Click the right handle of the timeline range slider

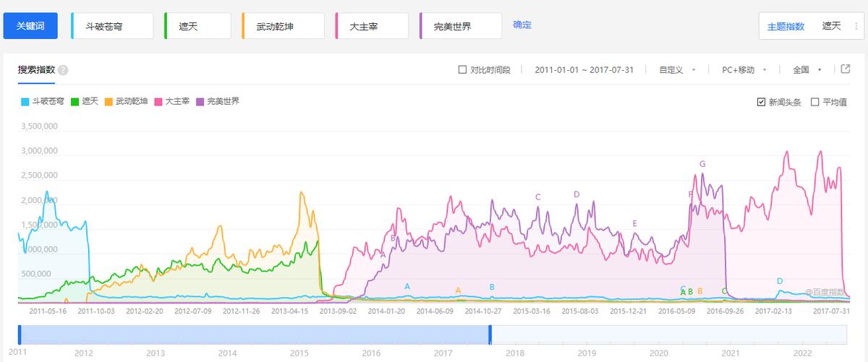click(490, 335)
